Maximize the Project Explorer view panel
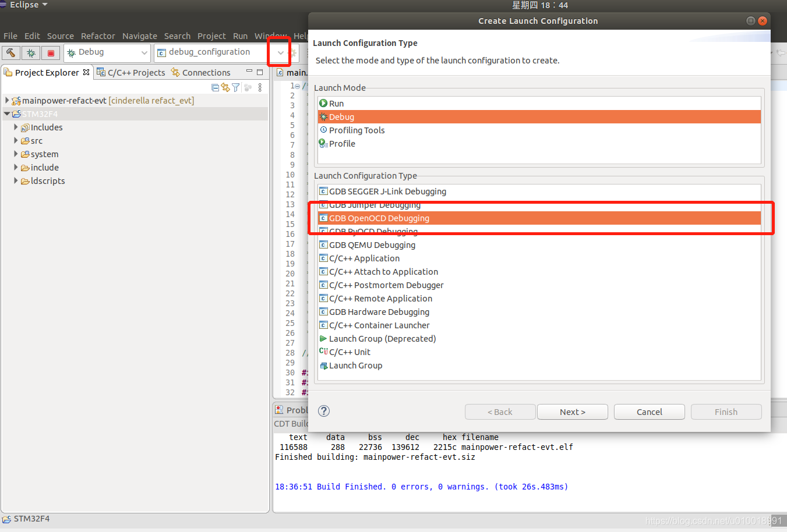The image size is (787, 532). click(x=260, y=72)
